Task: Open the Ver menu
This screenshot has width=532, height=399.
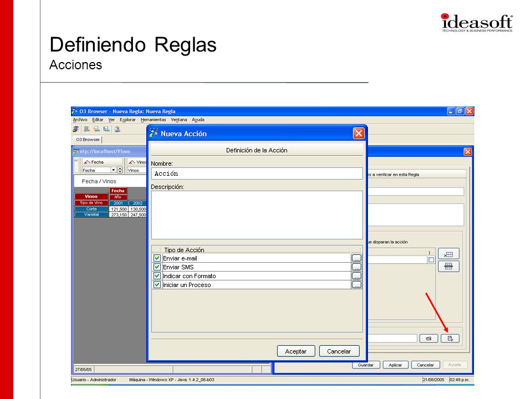Action: [x=111, y=120]
